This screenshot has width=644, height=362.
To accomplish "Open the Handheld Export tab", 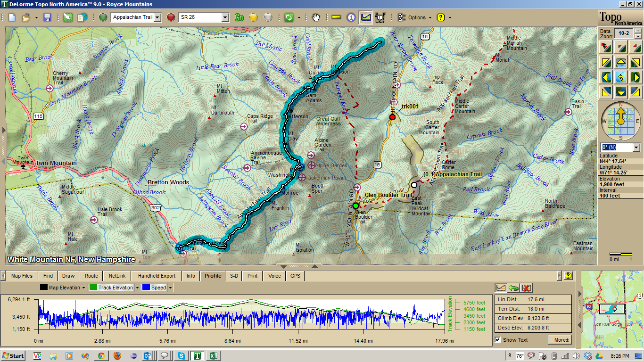I will tap(156, 276).
